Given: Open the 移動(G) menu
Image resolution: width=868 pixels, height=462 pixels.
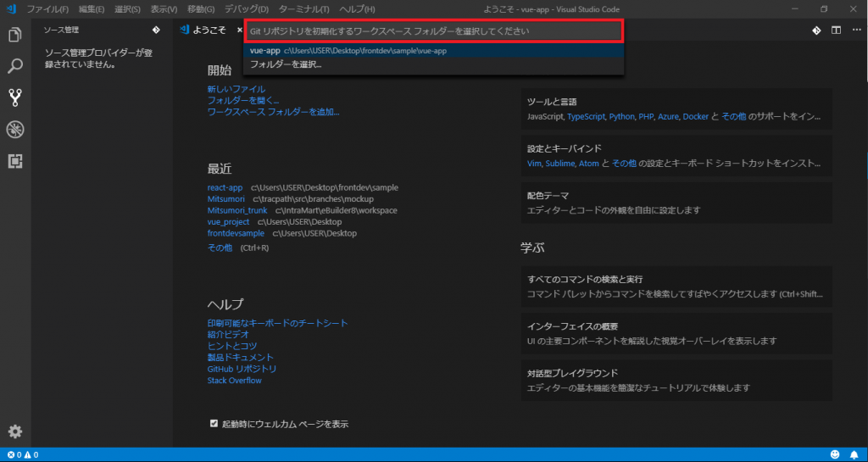Looking at the screenshot, I should (x=201, y=9).
